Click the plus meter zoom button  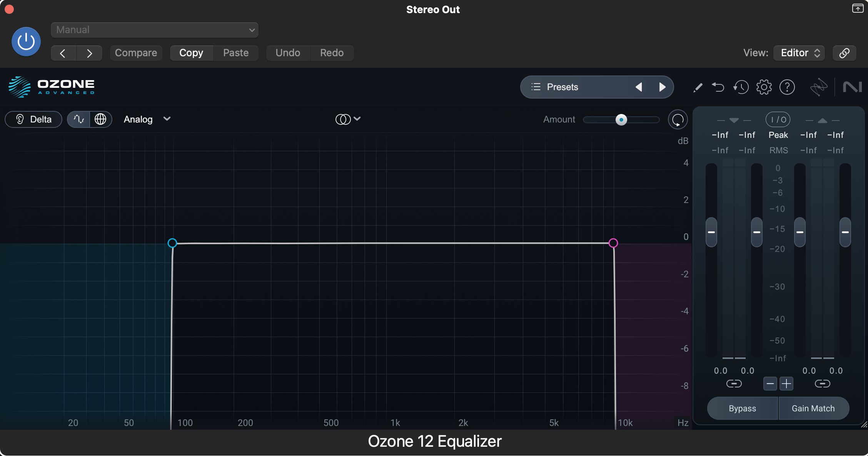click(786, 384)
